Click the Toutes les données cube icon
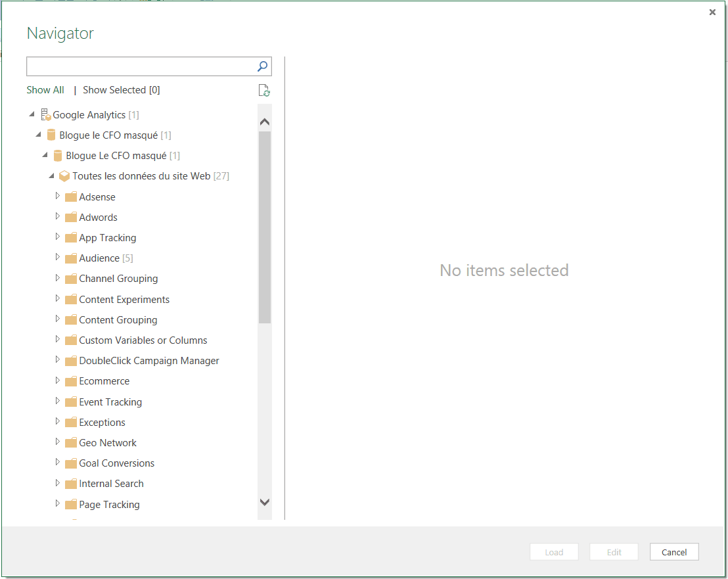 click(64, 176)
